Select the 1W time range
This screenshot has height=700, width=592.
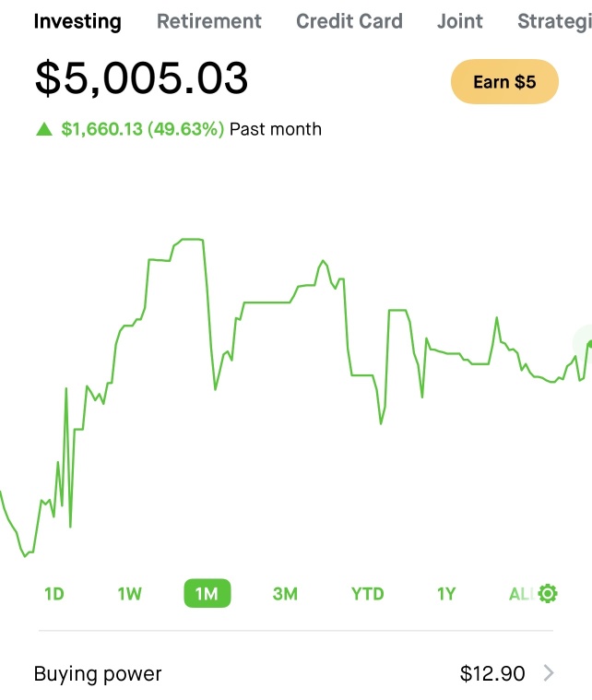point(129,594)
